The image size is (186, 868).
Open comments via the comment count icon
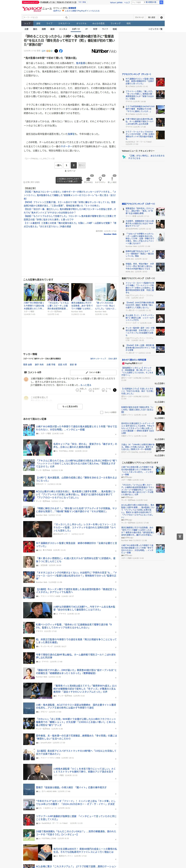tap(44, 51)
